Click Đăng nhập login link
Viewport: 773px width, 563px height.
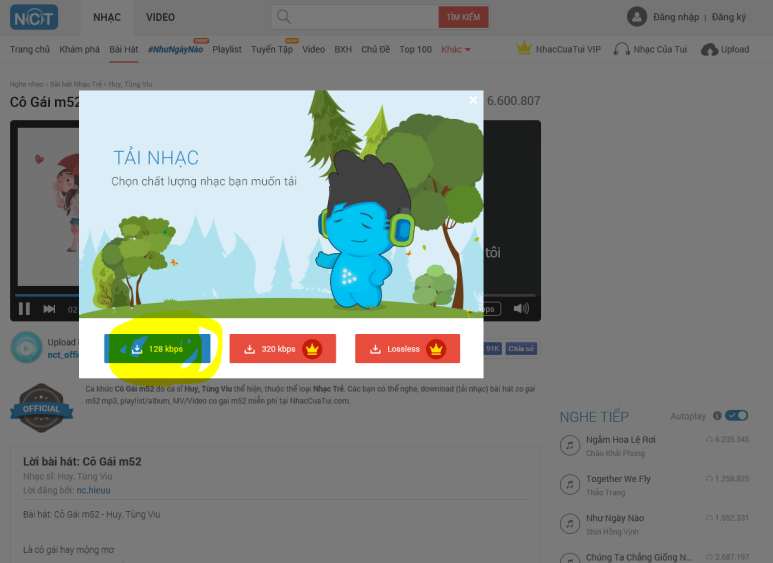point(676,17)
